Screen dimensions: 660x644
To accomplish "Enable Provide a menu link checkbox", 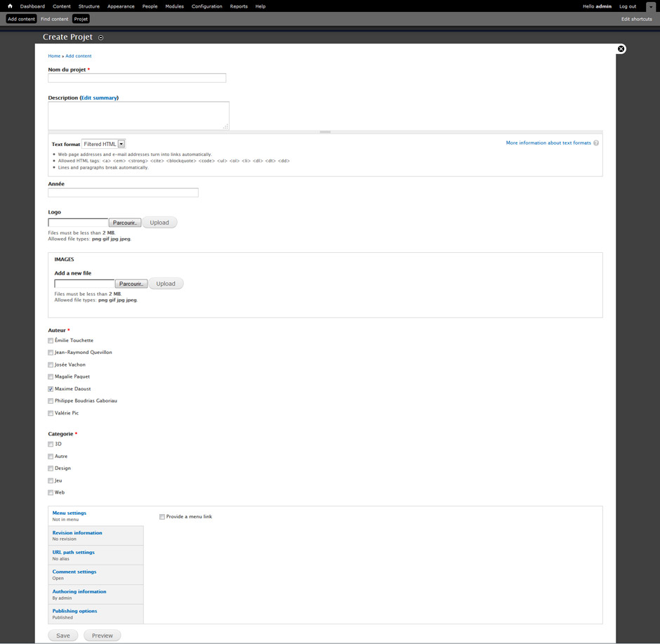I will point(162,517).
